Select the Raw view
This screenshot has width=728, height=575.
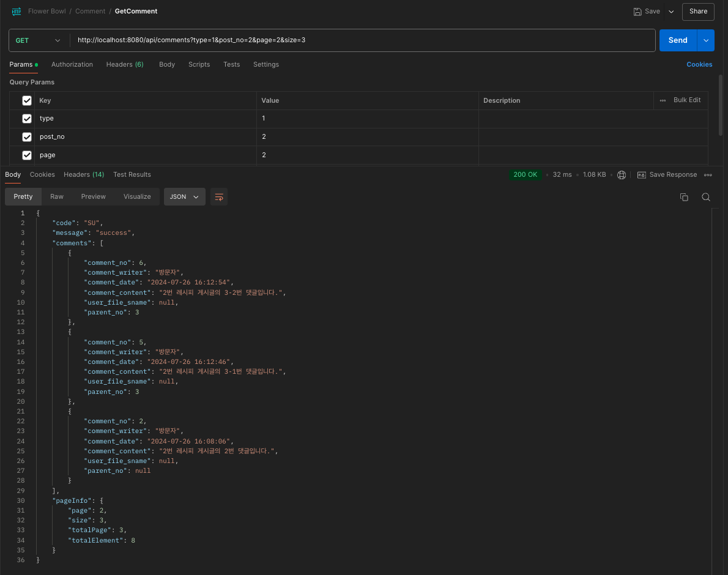[x=57, y=197]
